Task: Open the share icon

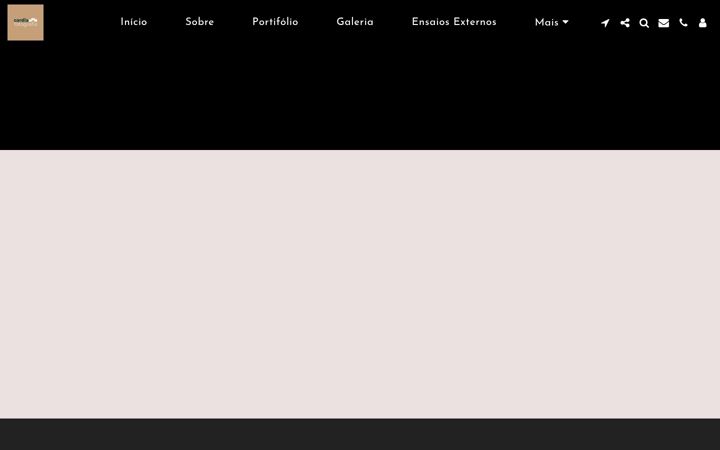Action: pyautogui.click(x=625, y=23)
